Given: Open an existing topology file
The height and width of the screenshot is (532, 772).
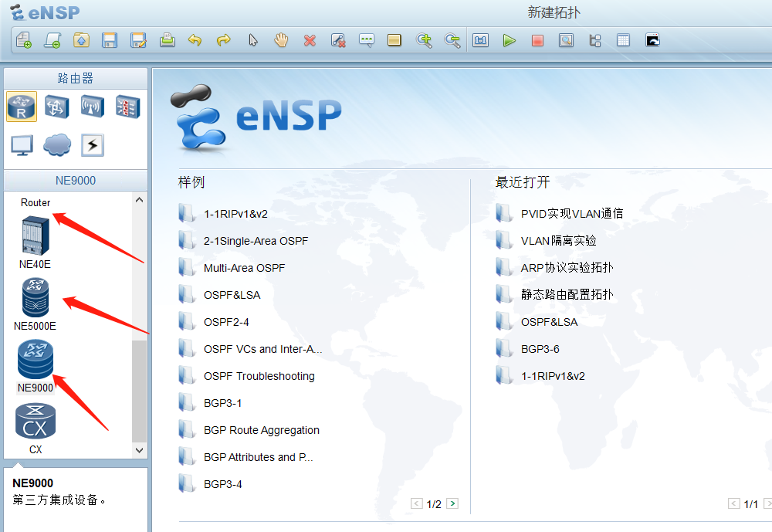Looking at the screenshot, I should pos(81,40).
